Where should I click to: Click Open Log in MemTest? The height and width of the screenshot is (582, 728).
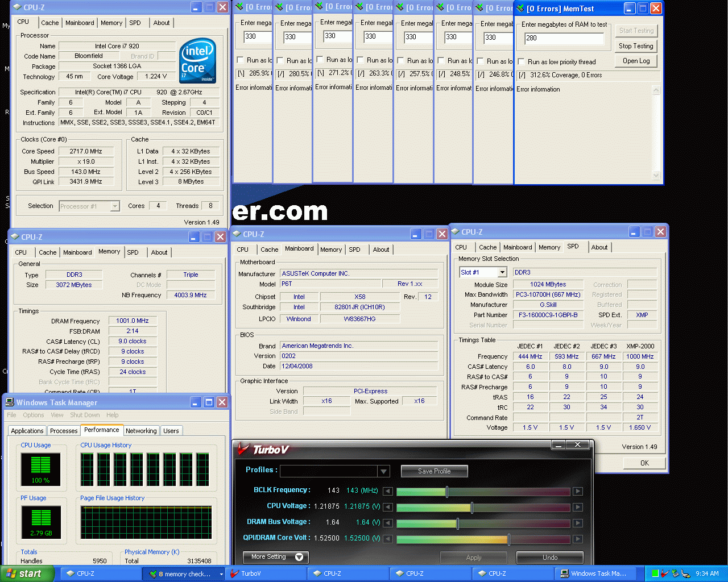click(636, 61)
